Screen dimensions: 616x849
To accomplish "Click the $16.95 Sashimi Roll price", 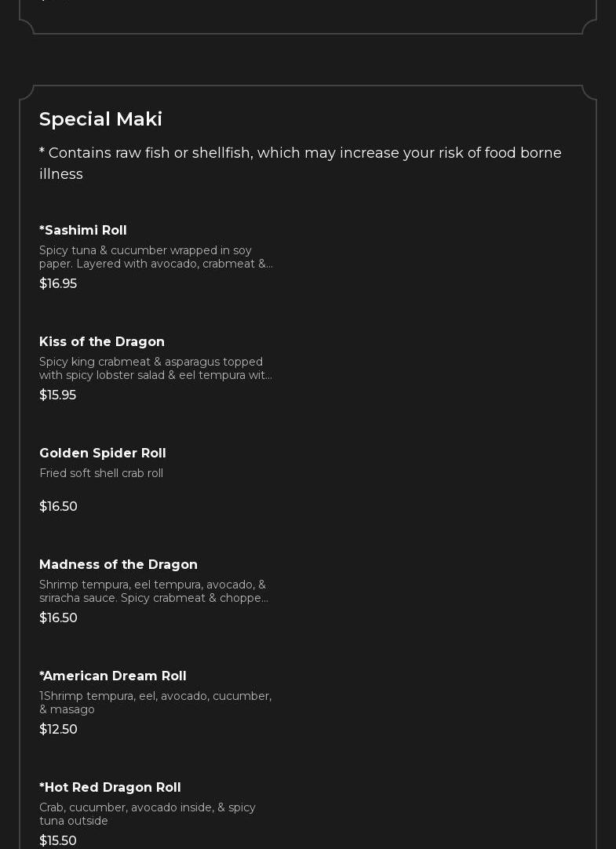I will coord(58,283).
